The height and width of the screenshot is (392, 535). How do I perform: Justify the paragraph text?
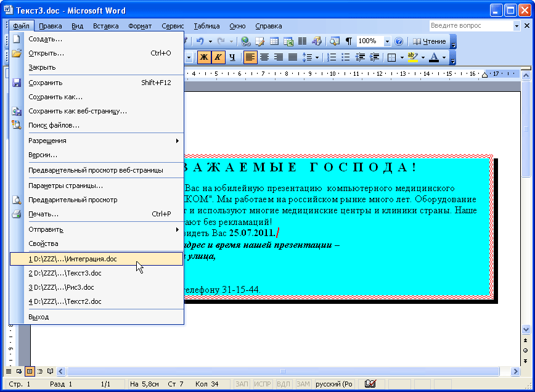click(293, 57)
